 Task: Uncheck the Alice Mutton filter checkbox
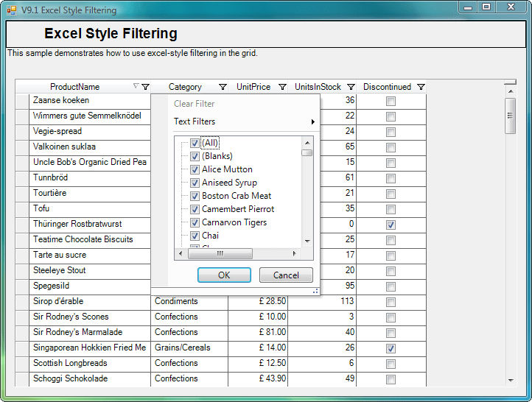coord(195,169)
